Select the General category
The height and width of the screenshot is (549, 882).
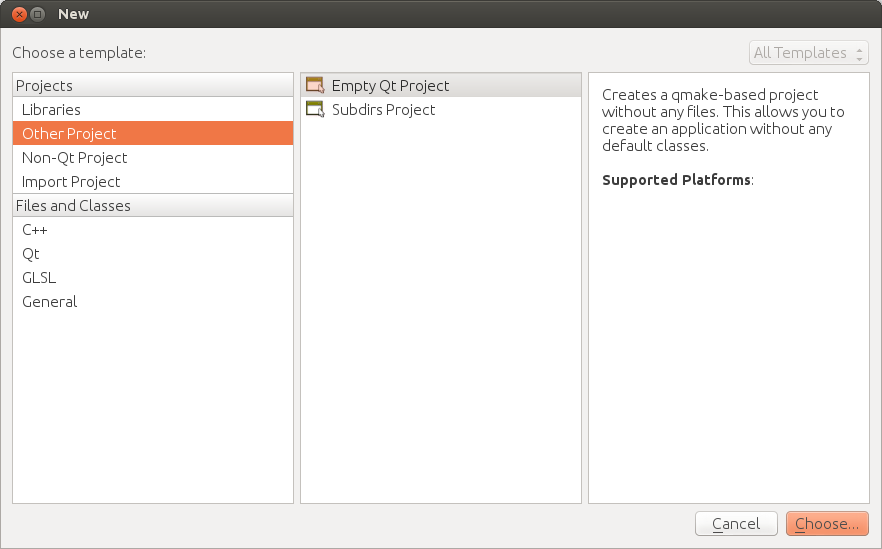tap(49, 302)
